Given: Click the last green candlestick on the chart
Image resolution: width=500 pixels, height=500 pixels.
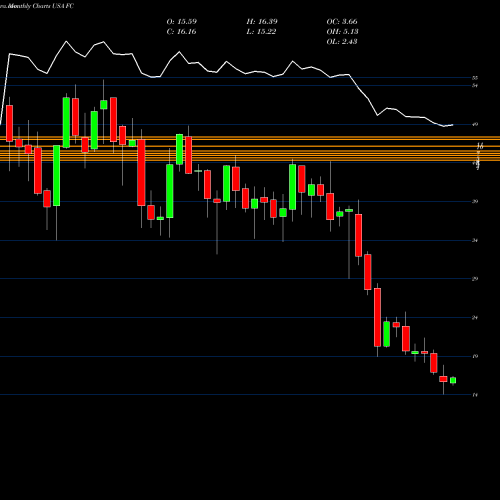Looking at the screenshot, I should (x=453, y=380).
